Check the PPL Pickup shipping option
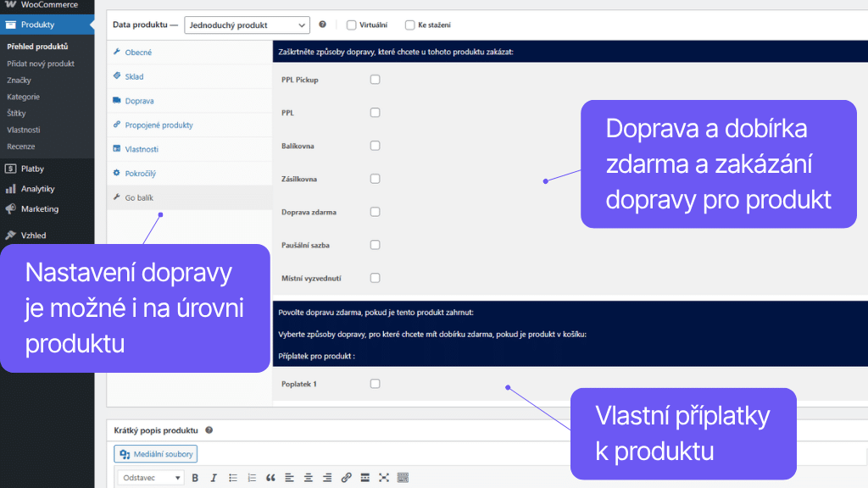Screen dimensions: 868x488 375,78
